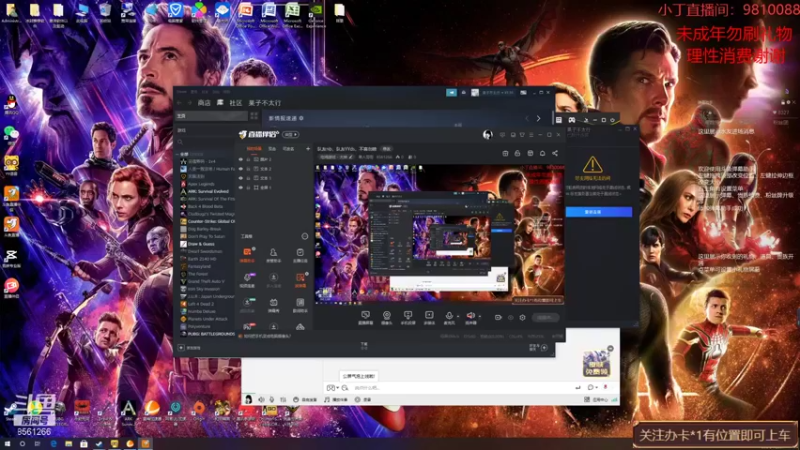Open the first orange toolbox tool icon
The width and height of the screenshot is (800, 450).
247,254
